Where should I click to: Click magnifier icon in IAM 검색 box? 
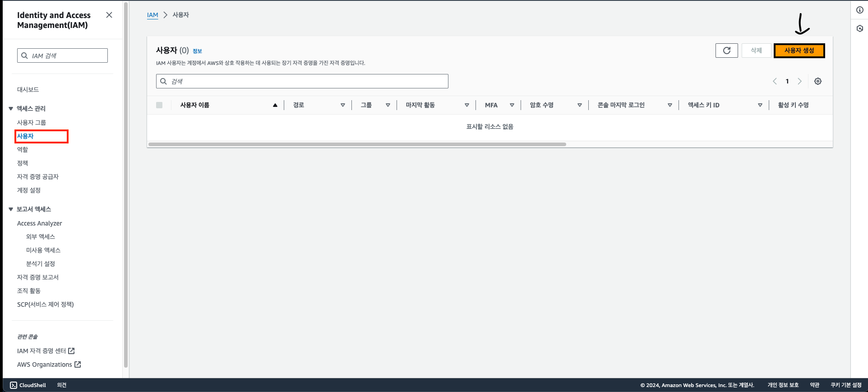point(24,55)
